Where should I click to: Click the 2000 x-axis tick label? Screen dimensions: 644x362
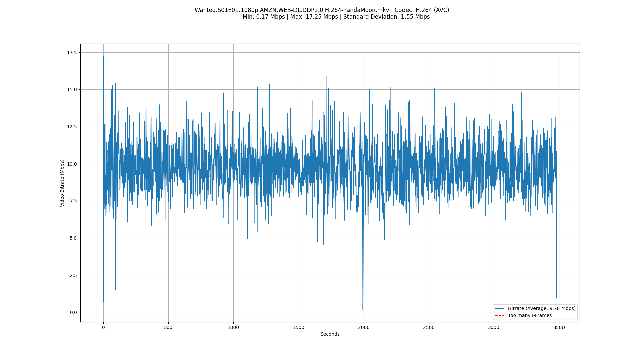pyautogui.click(x=364, y=327)
